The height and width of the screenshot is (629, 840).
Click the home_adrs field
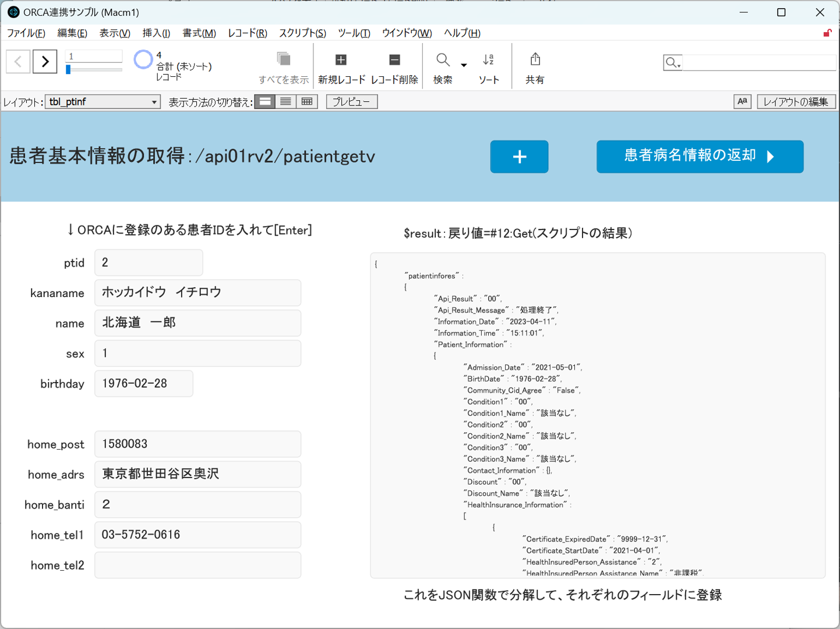[x=198, y=474]
